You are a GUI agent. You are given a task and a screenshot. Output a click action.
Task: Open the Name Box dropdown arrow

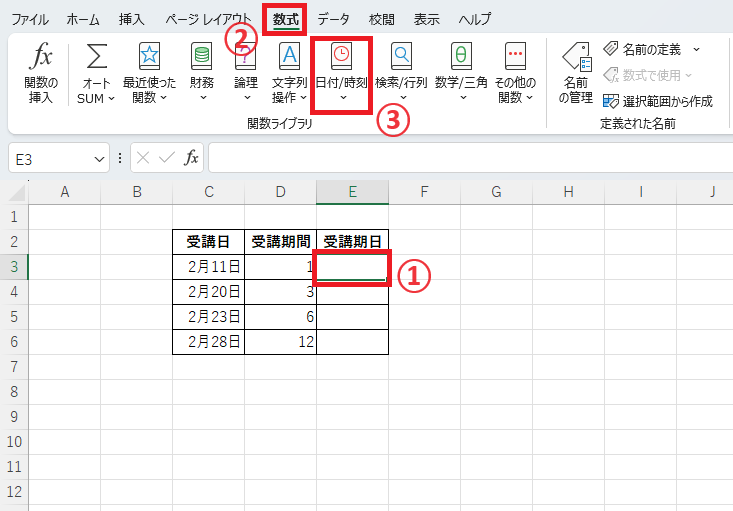point(99,159)
